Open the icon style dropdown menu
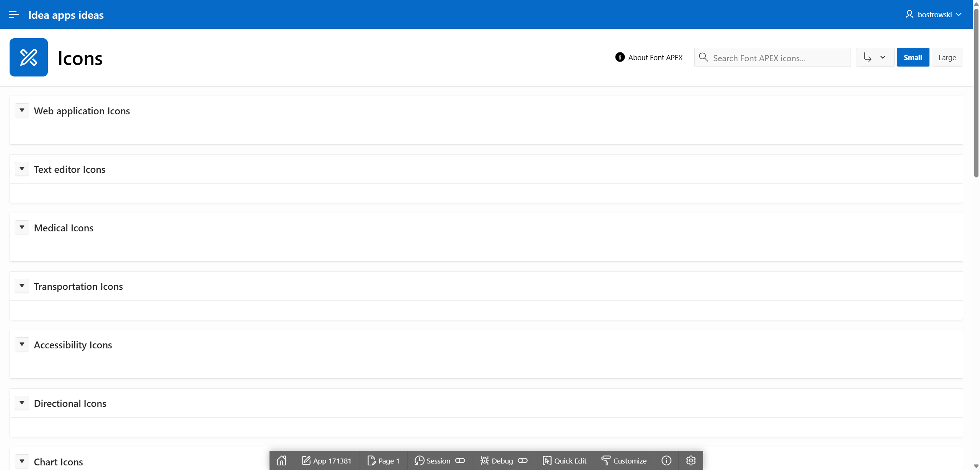 coord(875,57)
